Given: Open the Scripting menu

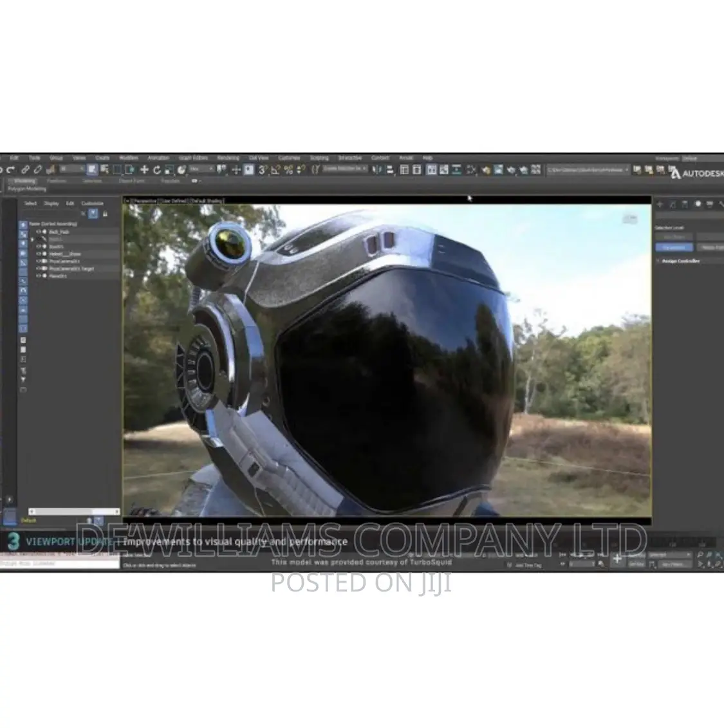Looking at the screenshot, I should (x=319, y=158).
